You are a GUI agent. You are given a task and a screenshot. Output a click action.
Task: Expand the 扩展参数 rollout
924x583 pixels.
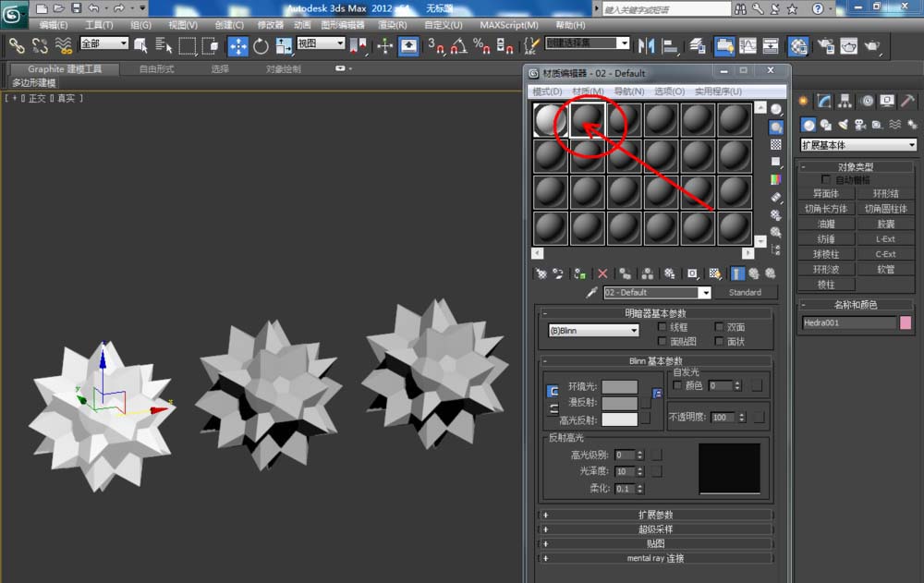655,515
